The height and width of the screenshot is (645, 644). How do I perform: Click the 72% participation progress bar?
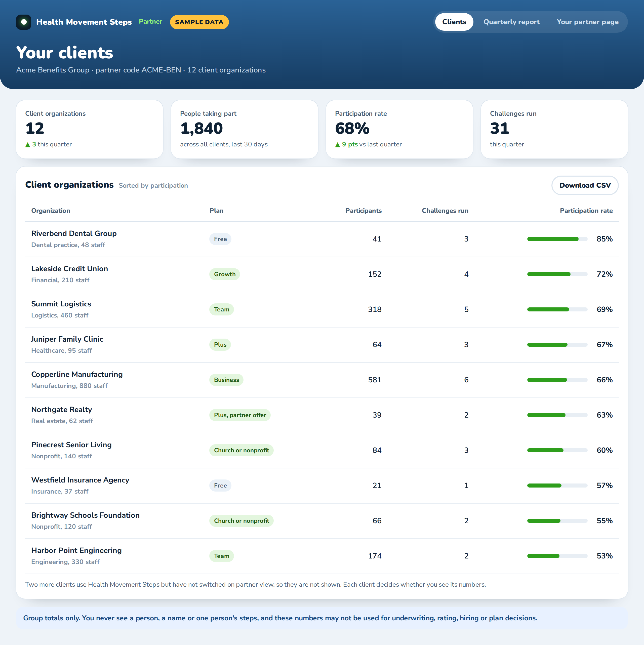pyautogui.click(x=557, y=274)
